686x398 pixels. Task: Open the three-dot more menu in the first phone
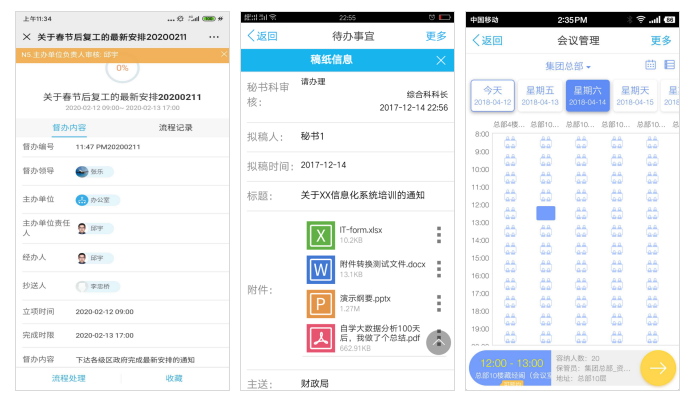tap(214, 37)
